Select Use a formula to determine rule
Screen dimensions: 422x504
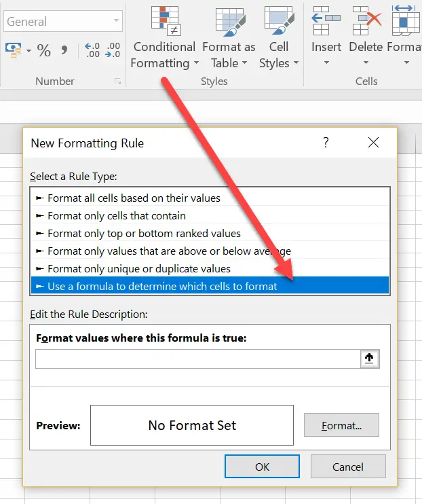(x=210, y=286)
